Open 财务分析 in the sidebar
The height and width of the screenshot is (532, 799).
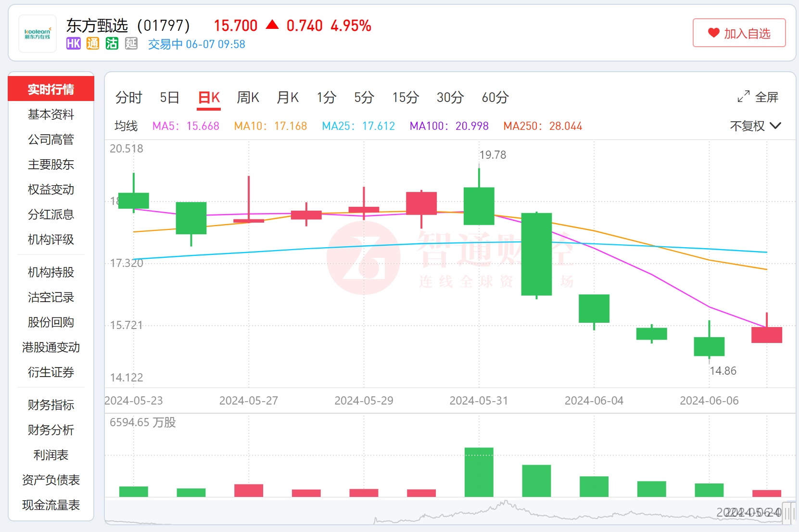pyautogui.click(x=51, y=430)
